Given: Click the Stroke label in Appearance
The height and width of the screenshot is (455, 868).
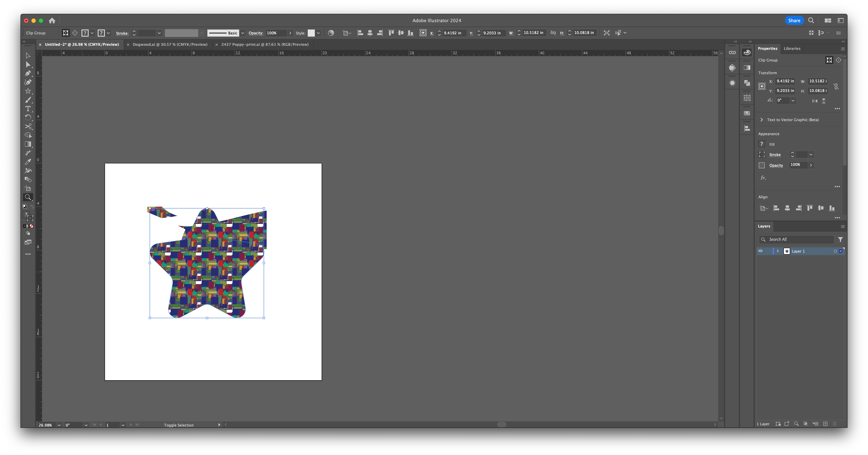Looking at the screenshot, I should [x=775, y=155].
